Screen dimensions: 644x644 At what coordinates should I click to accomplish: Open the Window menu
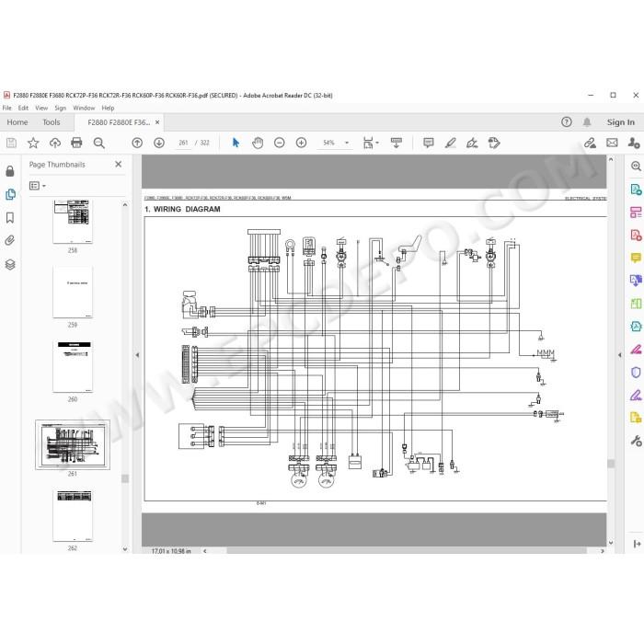[84, 108]
